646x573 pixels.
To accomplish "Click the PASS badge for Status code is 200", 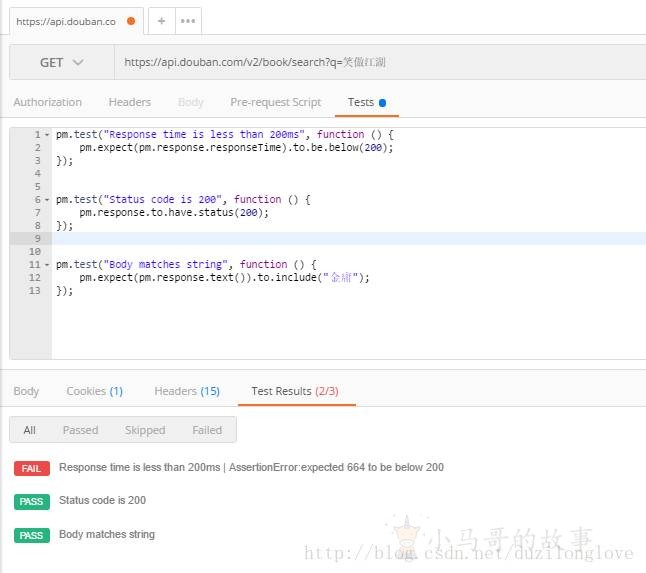I will coord(32,502).
